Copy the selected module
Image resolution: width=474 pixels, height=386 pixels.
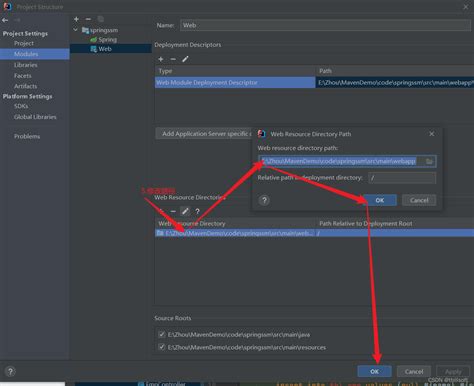[100, 19]
